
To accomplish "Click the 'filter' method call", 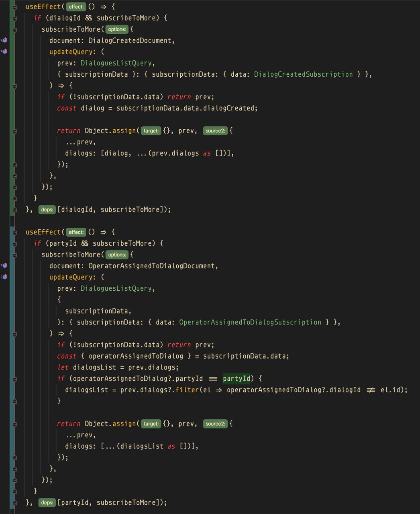I will pos(187,390).
